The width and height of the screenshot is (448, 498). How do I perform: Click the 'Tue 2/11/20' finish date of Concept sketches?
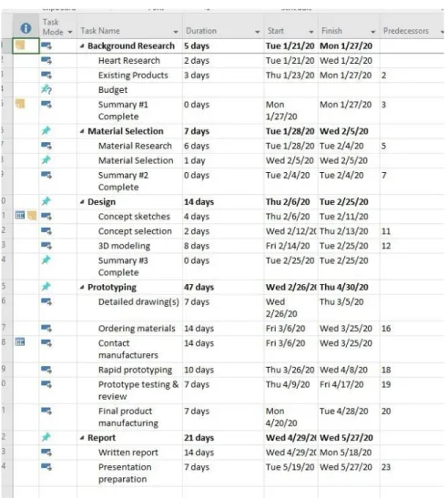[344, 217]
